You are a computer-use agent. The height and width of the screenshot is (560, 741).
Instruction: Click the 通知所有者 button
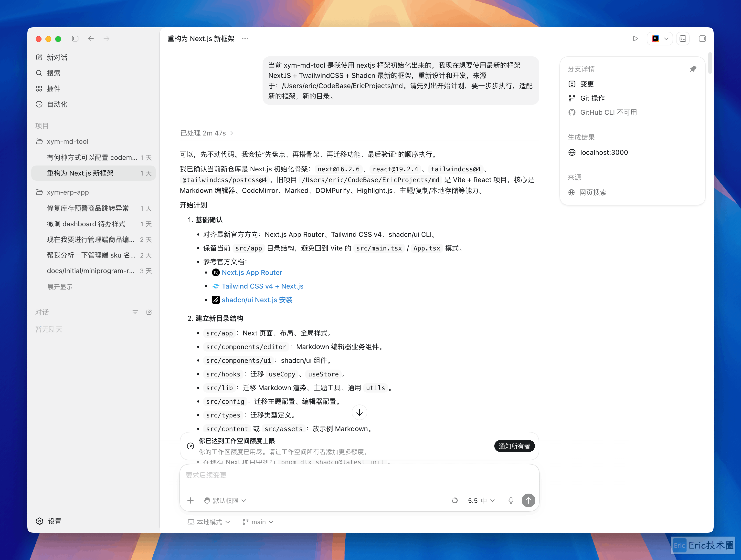514,446
